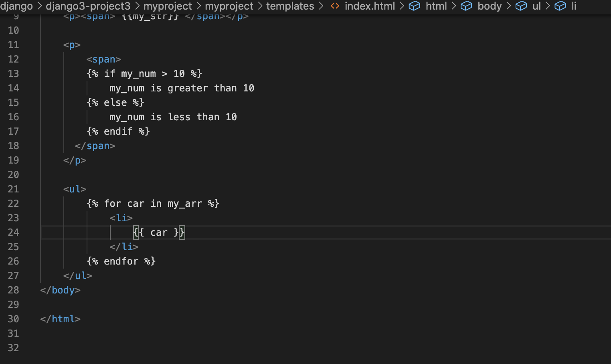
Task: Click line number 13 in gutter
Action: click(x=13, y=73)
